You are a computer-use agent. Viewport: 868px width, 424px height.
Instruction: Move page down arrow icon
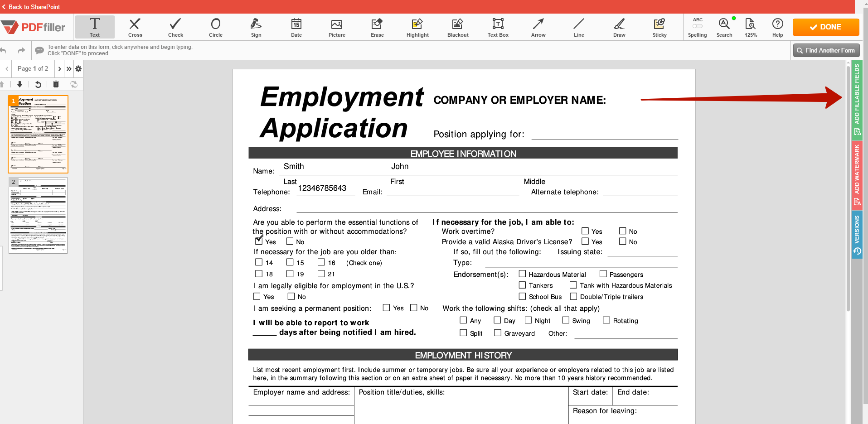click(19, 84)
